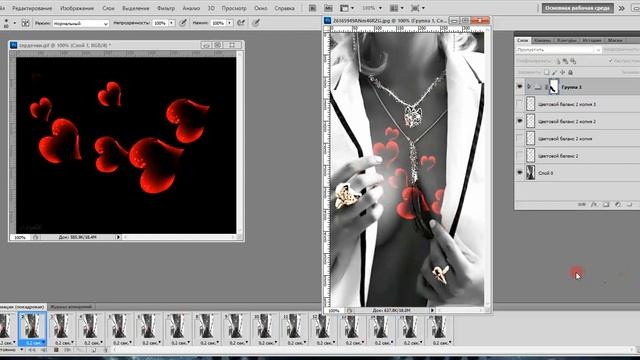Add a layer style fx icon

click(594, 204)
